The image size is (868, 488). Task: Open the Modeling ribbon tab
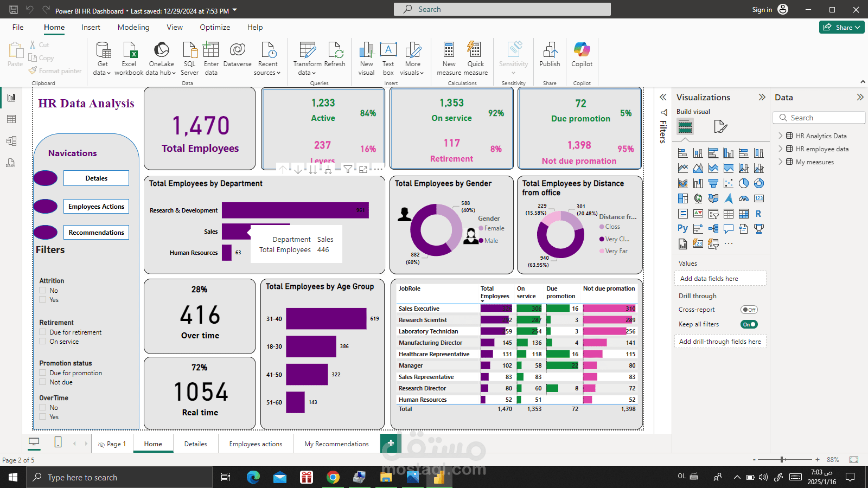pos(133,27)
